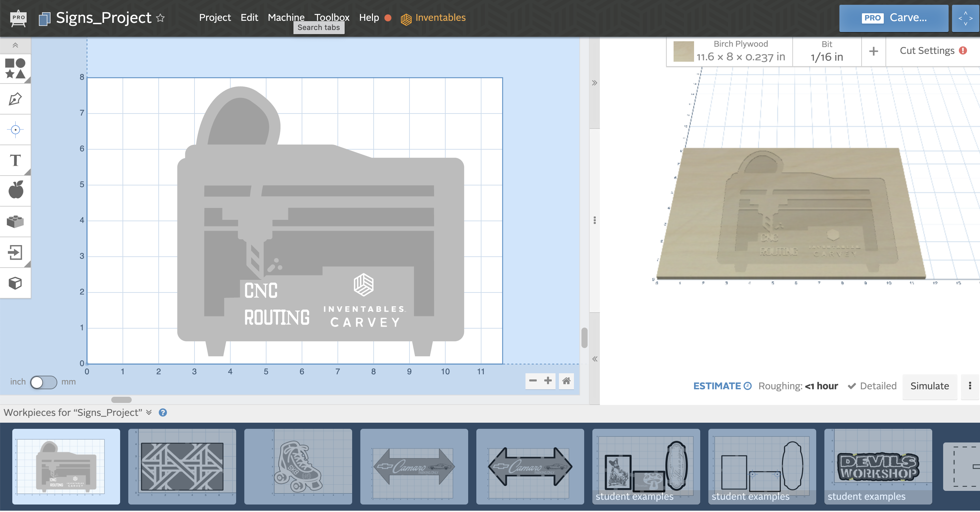Image resolution: width=980 pixels, height=512 pixels.
Task: Select the Import element icon
Action: click(x=16, y=253)
